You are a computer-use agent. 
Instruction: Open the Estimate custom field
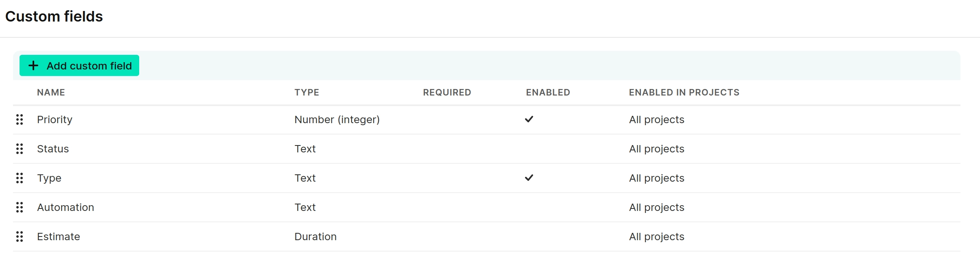[x=59, y=237]
